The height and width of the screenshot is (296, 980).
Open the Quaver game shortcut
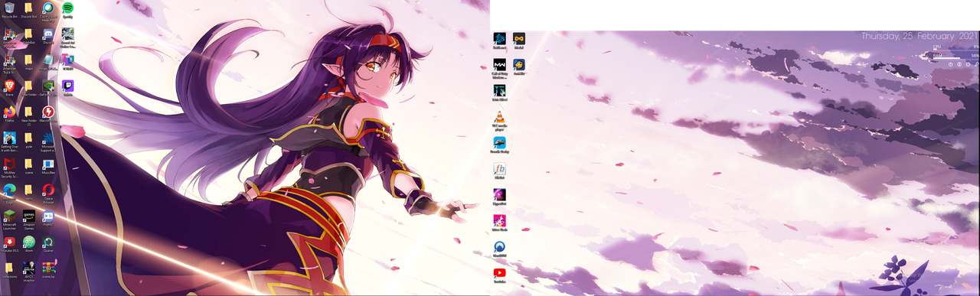(x=47, y=244)
